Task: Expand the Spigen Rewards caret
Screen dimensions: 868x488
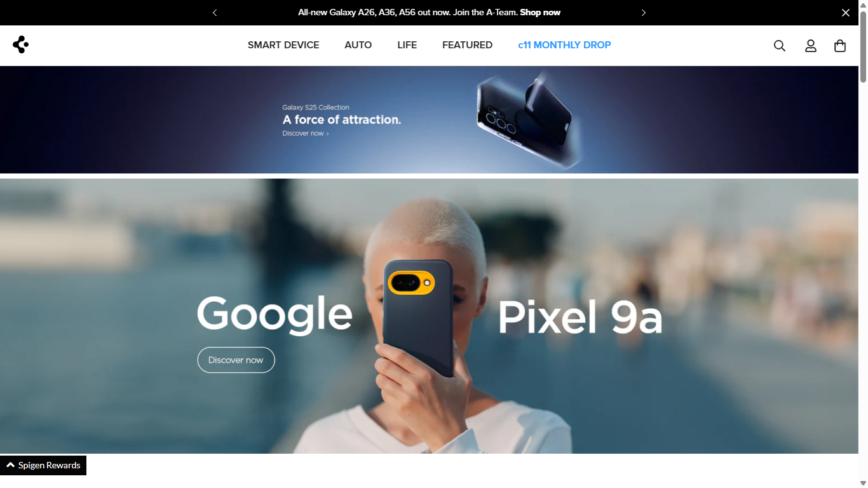Action: coord(10,465)
